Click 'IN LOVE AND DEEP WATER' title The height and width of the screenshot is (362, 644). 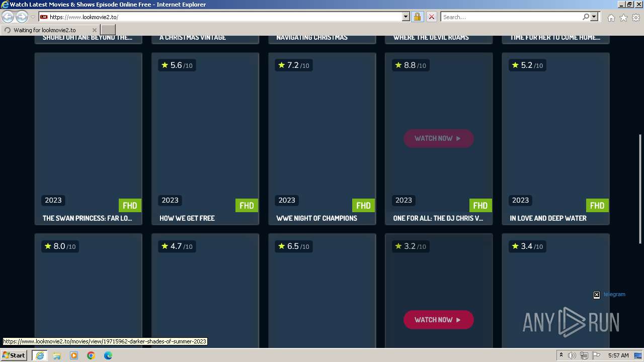(548, 218)
